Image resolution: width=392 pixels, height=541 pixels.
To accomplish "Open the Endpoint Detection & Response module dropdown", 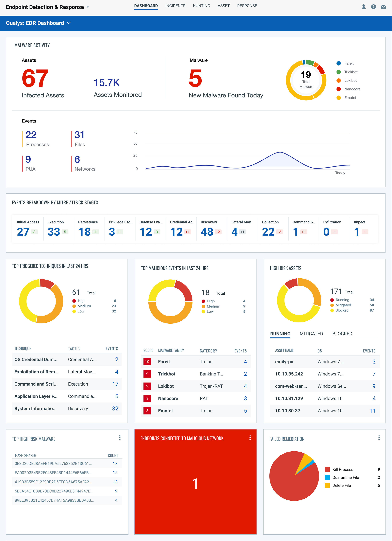I will coord(88,7).
